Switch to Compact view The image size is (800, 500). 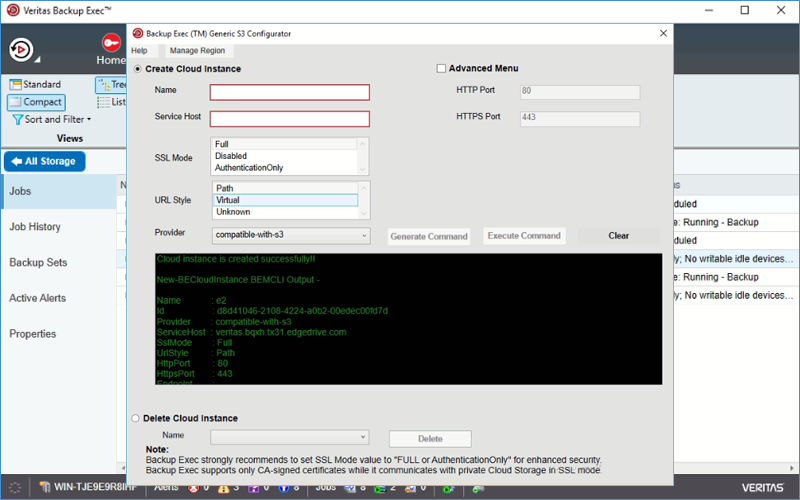coord(36,102)
